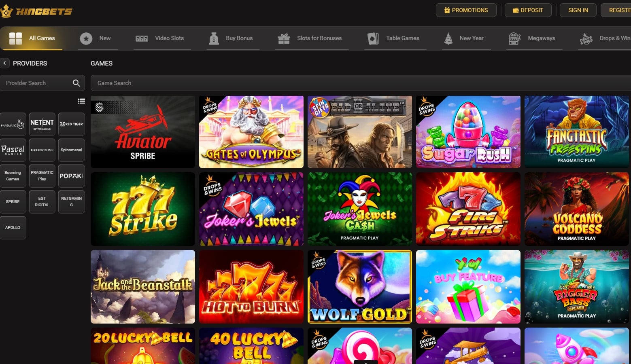Open the Gates of Olympus game
The width and height of the screenshot is (631, 364).
tap(251, 132)
